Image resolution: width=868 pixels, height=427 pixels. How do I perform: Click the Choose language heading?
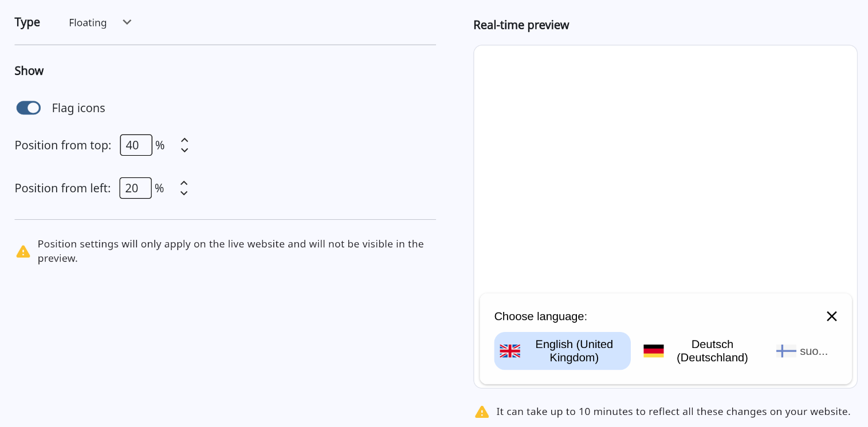(540, 317)
